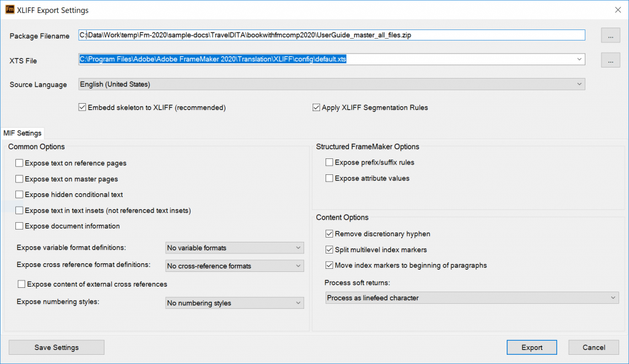Viewport: 629px width, 364px height.
Task: Click Save Settings
Action: (56, 347)
